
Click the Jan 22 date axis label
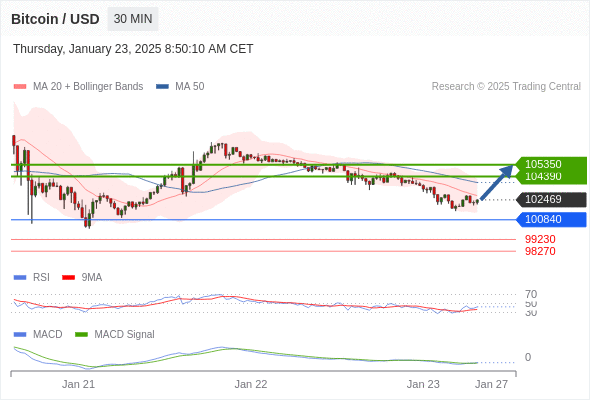click(x=251, y=384)
